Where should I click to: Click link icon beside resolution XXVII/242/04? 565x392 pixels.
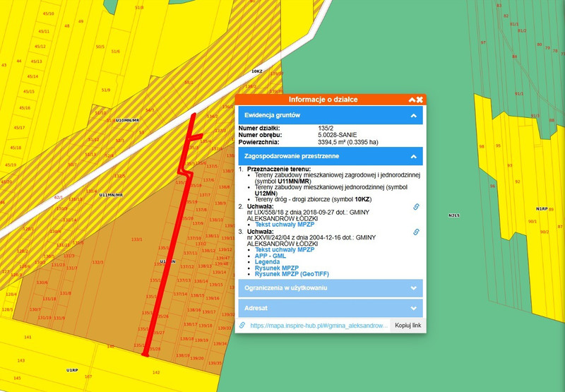[417, 232]
